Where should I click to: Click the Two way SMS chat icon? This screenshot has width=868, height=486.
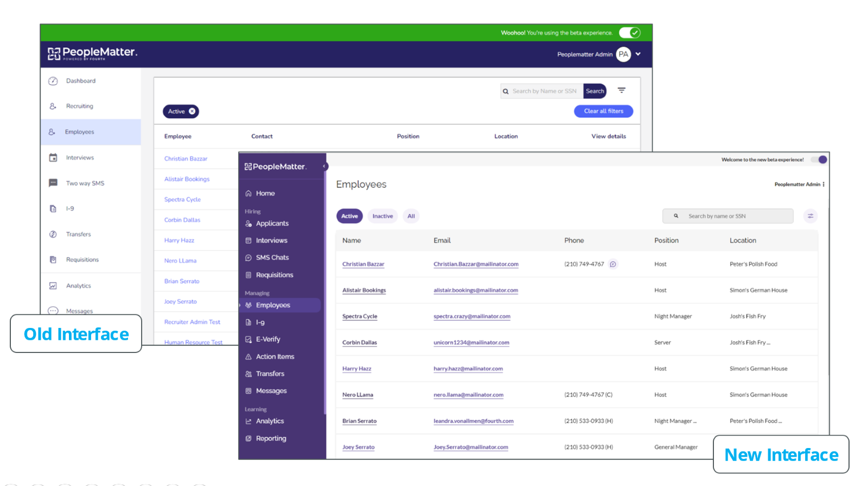(x=53, y=183)
